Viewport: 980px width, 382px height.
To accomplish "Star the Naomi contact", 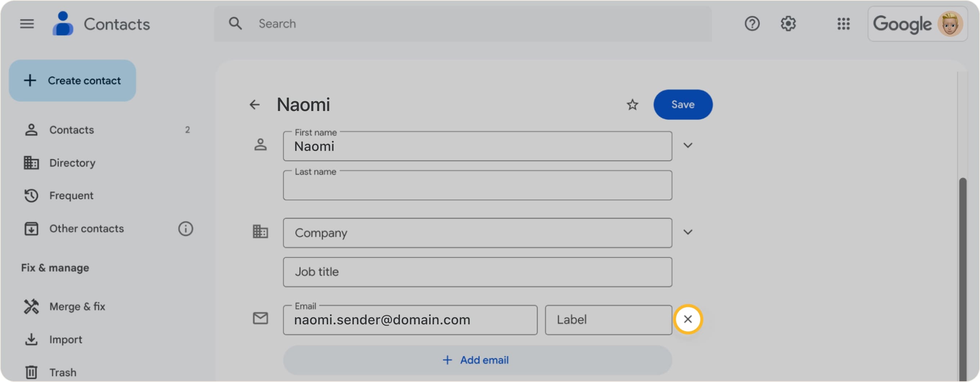I will (x=632, y=105).
